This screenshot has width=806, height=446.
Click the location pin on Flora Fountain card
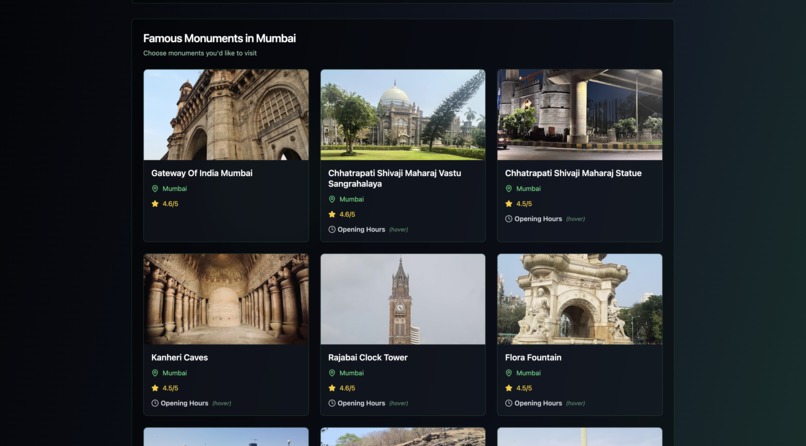coord(508,373)
